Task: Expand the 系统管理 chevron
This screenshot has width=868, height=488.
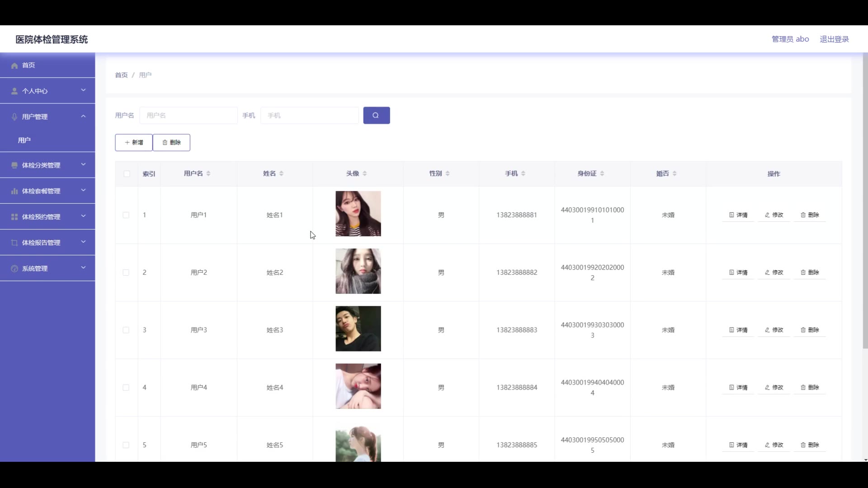Action: [83, 267]
